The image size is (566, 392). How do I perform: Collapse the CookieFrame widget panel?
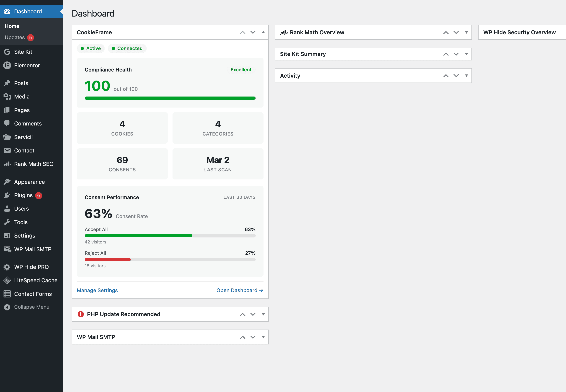tap(263, 32)
